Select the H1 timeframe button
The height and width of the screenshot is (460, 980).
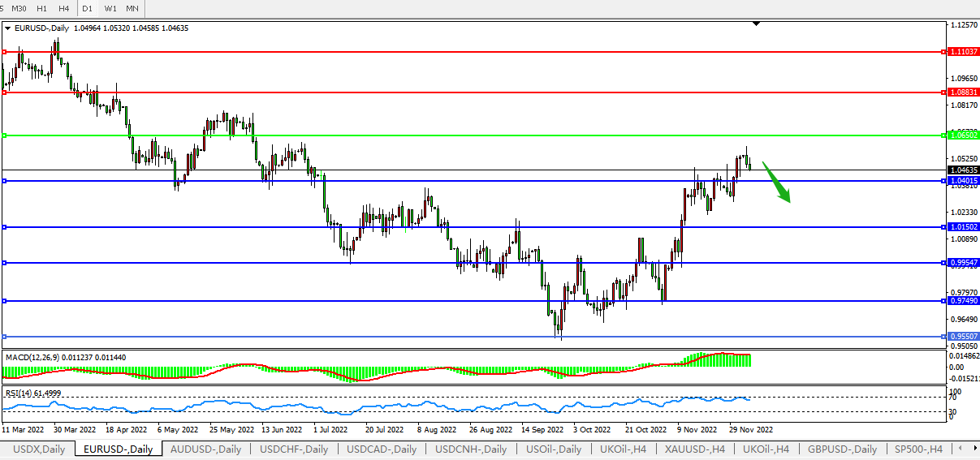42,8
